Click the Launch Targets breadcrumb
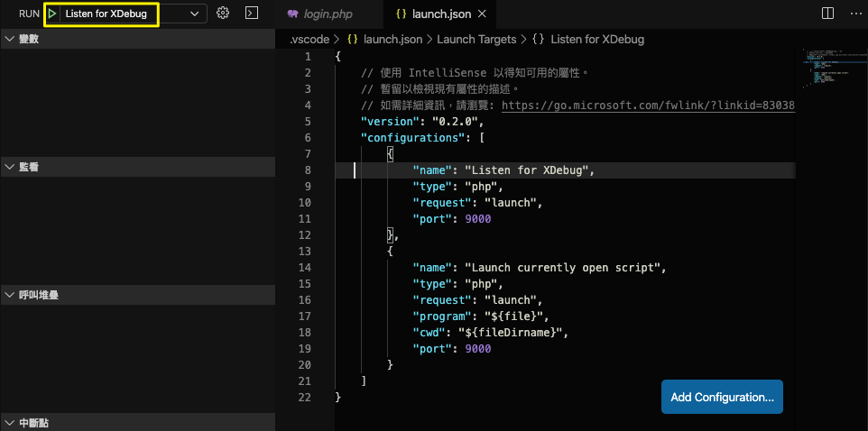The image size is (868, 431). tap(476, 40)
